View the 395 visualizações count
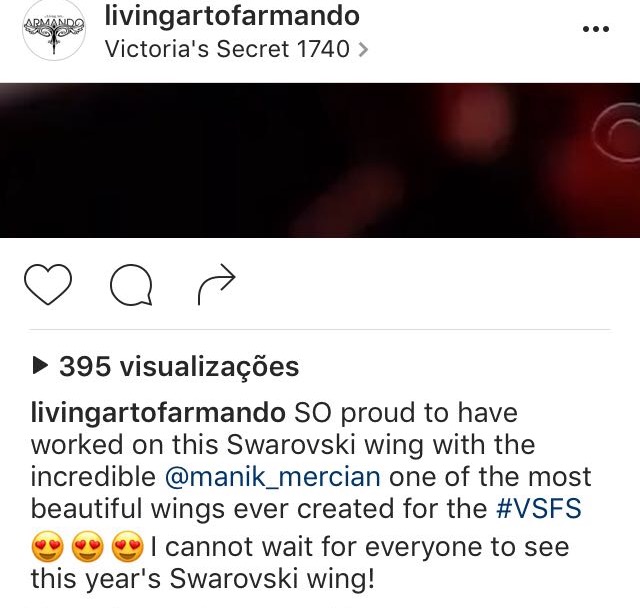The height and width of the screenshot is (608, 640). 179,366
